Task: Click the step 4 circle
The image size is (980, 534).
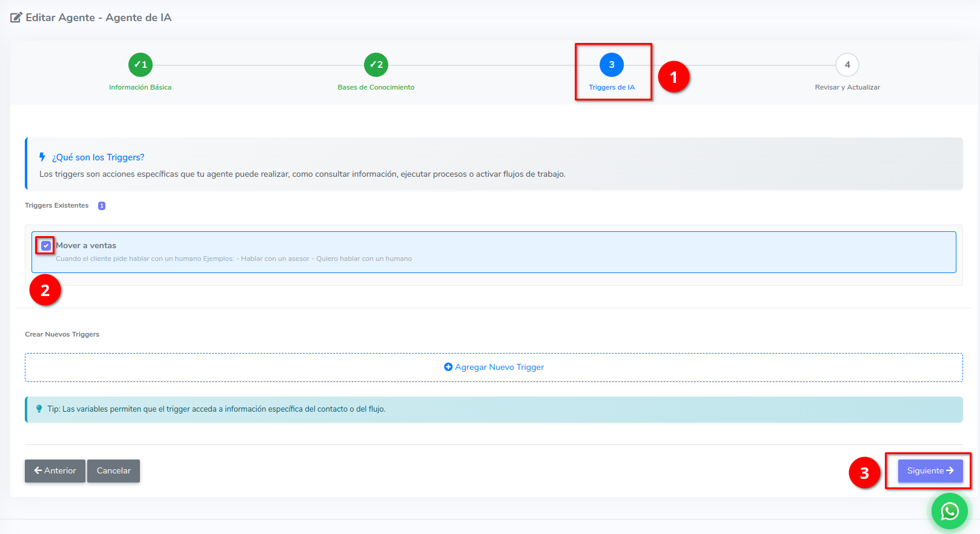Action: [x=847, y=65]
